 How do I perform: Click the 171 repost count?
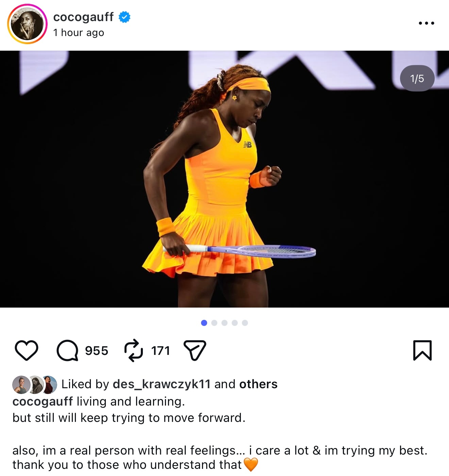click(x=161, y=350)
